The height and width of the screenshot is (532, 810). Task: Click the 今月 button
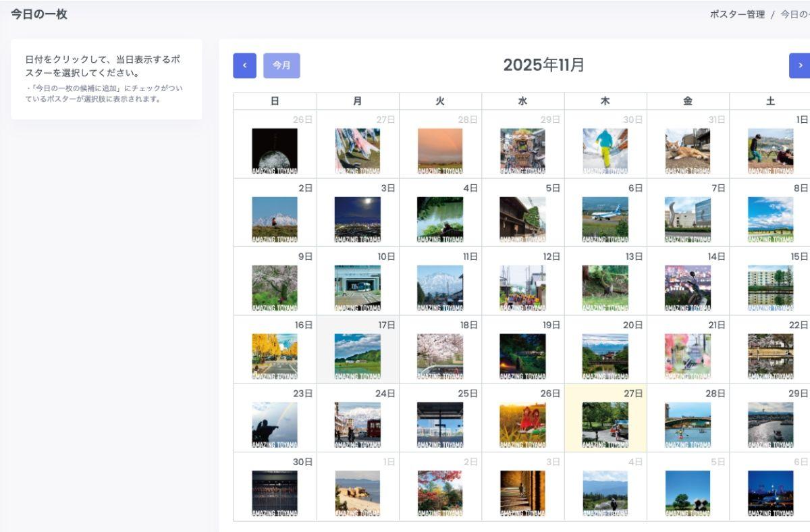[281, 65]
